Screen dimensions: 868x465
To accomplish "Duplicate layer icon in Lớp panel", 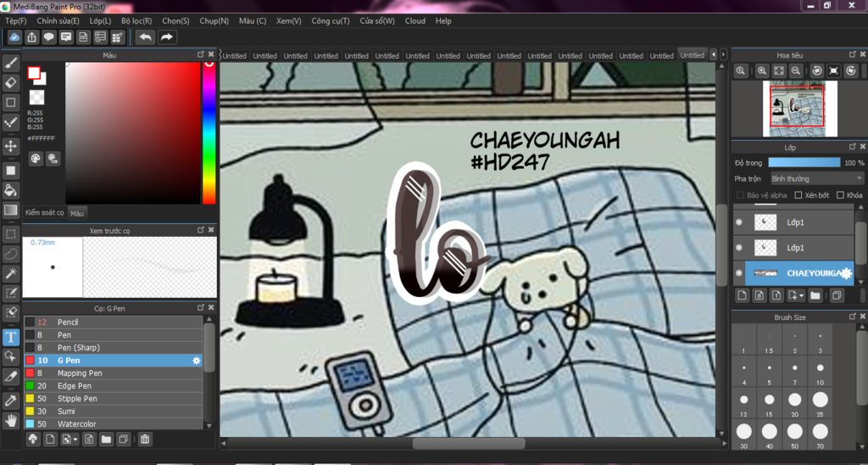I will point(837,295).
